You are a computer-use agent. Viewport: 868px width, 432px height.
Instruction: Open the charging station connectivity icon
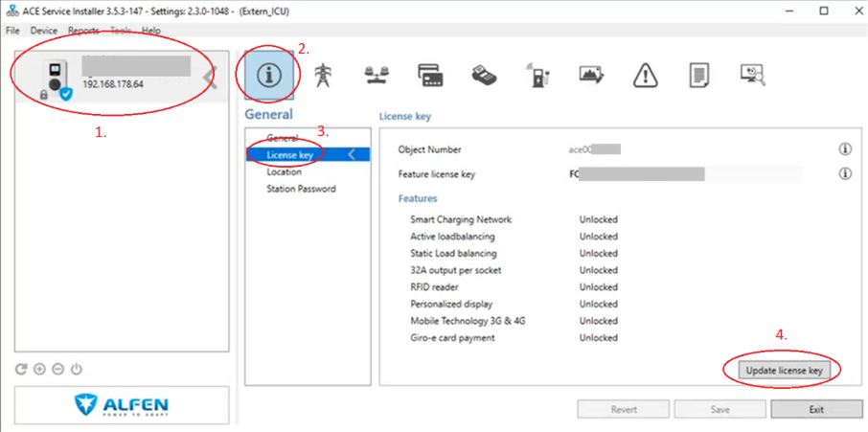point(537,76)
